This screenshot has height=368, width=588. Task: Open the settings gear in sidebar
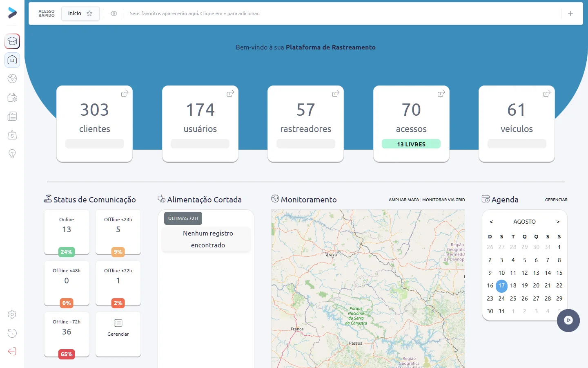coord(12,314)
